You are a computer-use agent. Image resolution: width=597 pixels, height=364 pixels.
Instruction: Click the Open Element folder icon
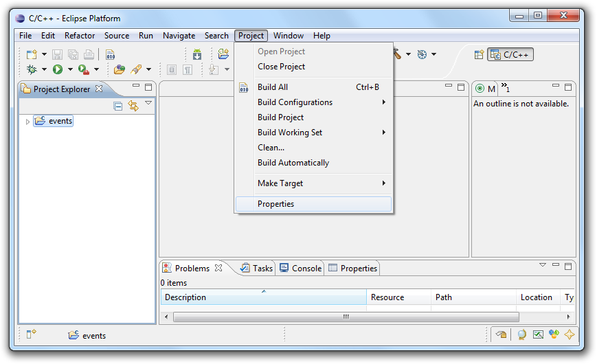[120, 69]
